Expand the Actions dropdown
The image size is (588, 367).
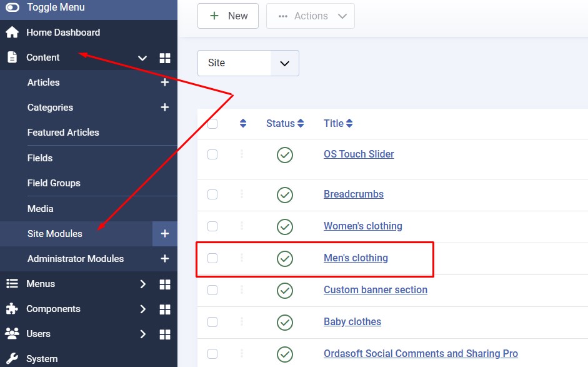coord(311,16)
